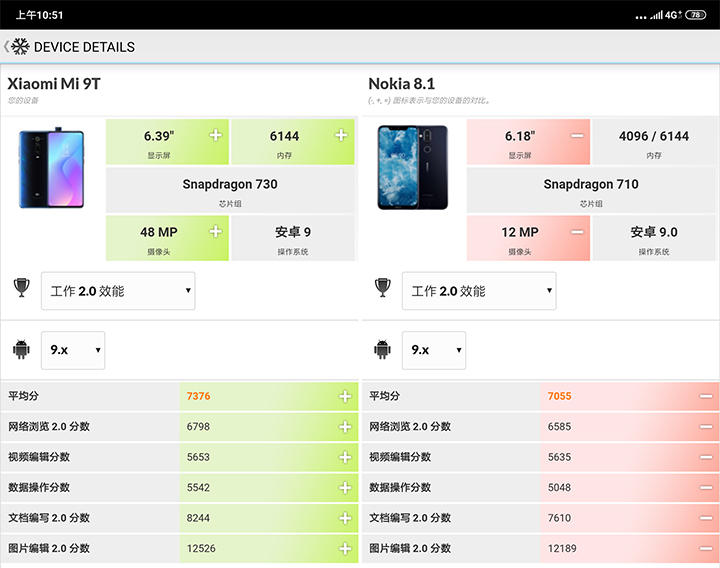Open the 9.x Android version dropdown for Nokia
Screen dimensions: 720x568
point(434,350)
